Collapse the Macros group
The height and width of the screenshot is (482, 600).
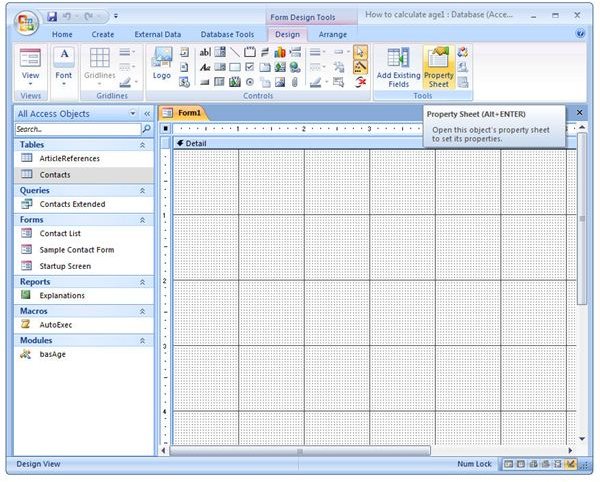point(142,311)
